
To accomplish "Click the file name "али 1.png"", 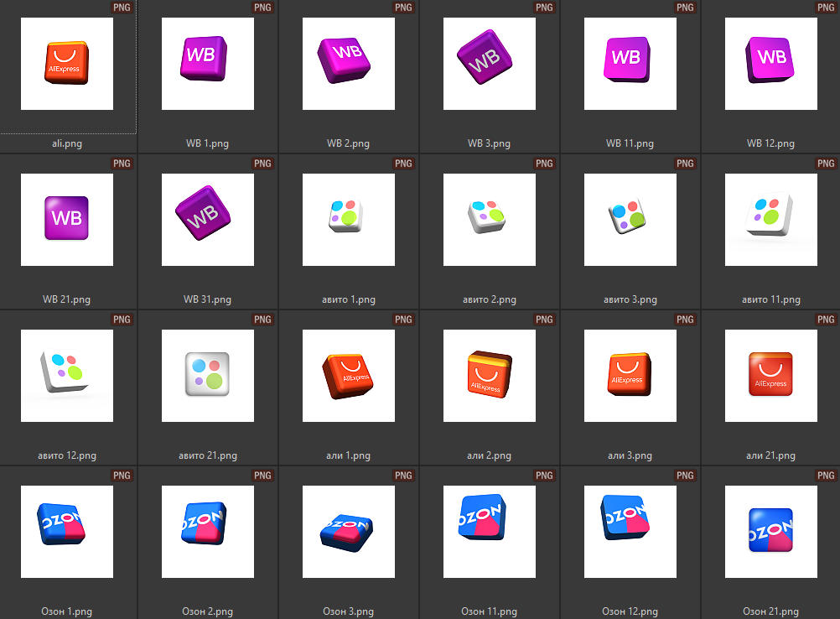I will [348, 455].
